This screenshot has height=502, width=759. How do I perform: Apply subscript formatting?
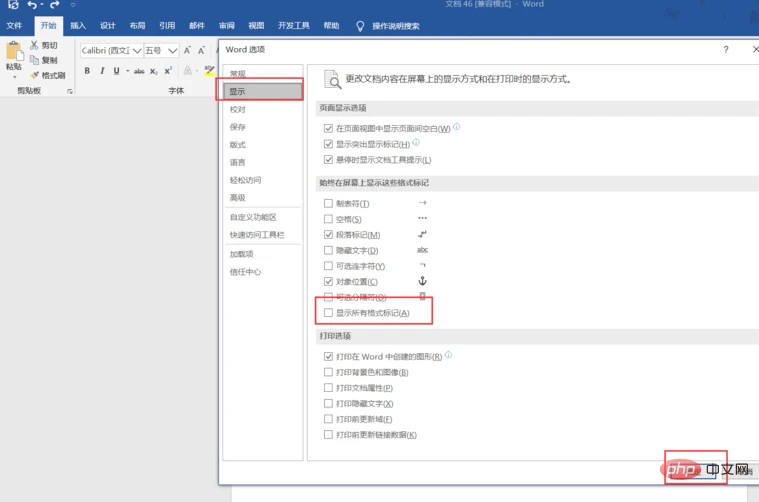pos(153,71)
